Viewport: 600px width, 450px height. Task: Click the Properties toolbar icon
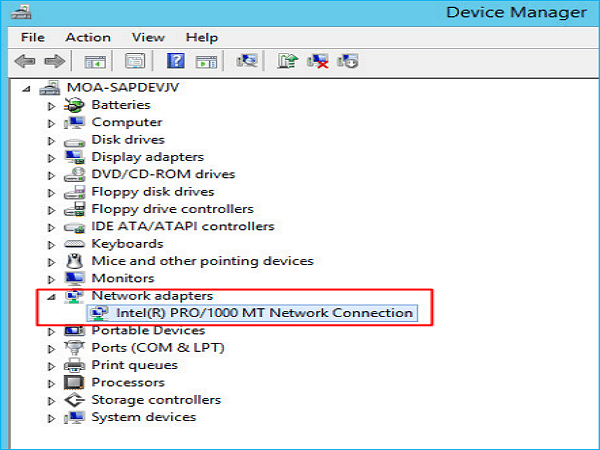click(135, 61)
